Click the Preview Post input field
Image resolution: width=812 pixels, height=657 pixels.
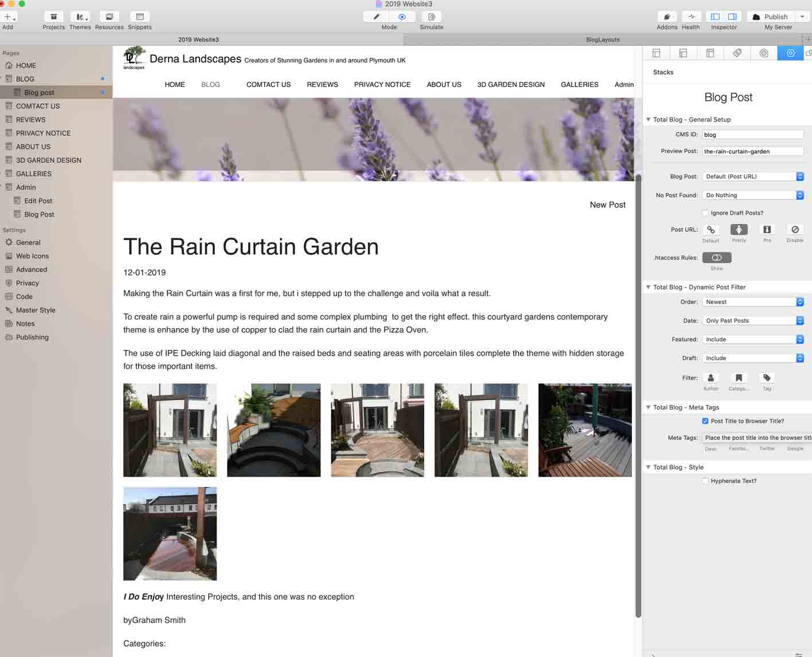coord(753,151)
